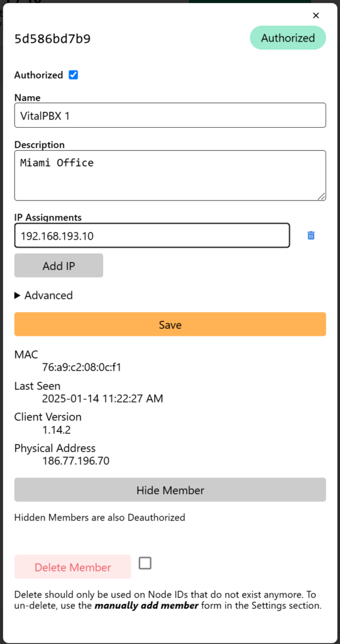Click the MAC address 76:a9:c2:08:0c:f1
This screenshot has height=644, width=340.
(x=82, y=367)
